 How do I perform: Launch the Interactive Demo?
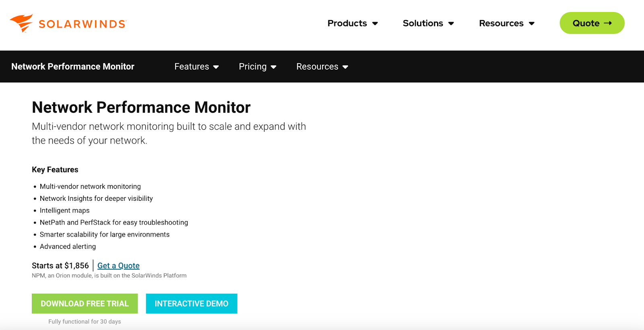[x=191, y=303]
